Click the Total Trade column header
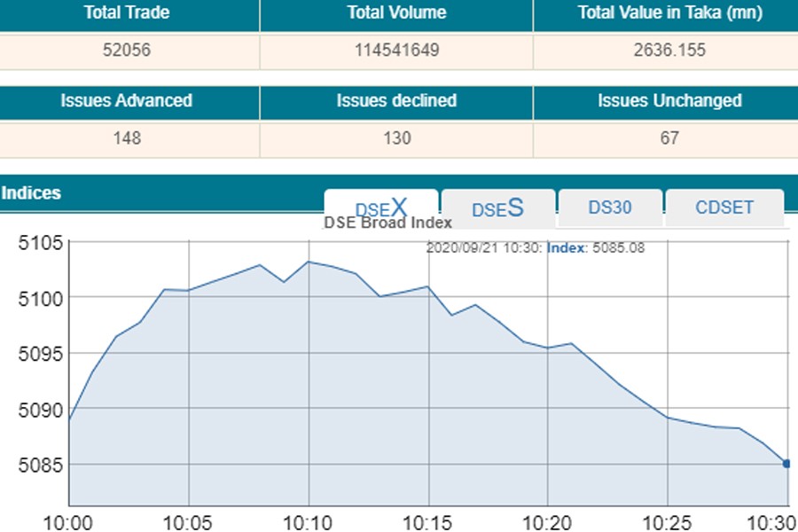This screenshot has height=532, width=798. (x=126, y=13)
